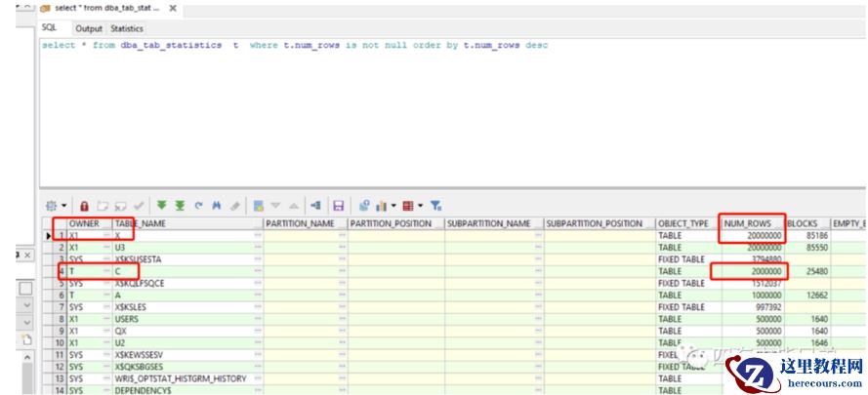This screenshot has width=868, height=395.
Task: Click the BLOCKS column header
Action: (x=807, y=223)
